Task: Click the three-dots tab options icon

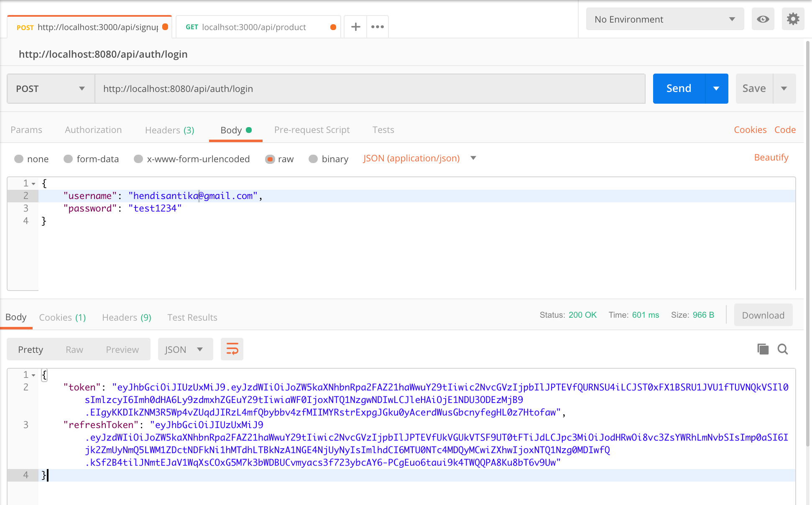Action: click(x=377, y=27)
